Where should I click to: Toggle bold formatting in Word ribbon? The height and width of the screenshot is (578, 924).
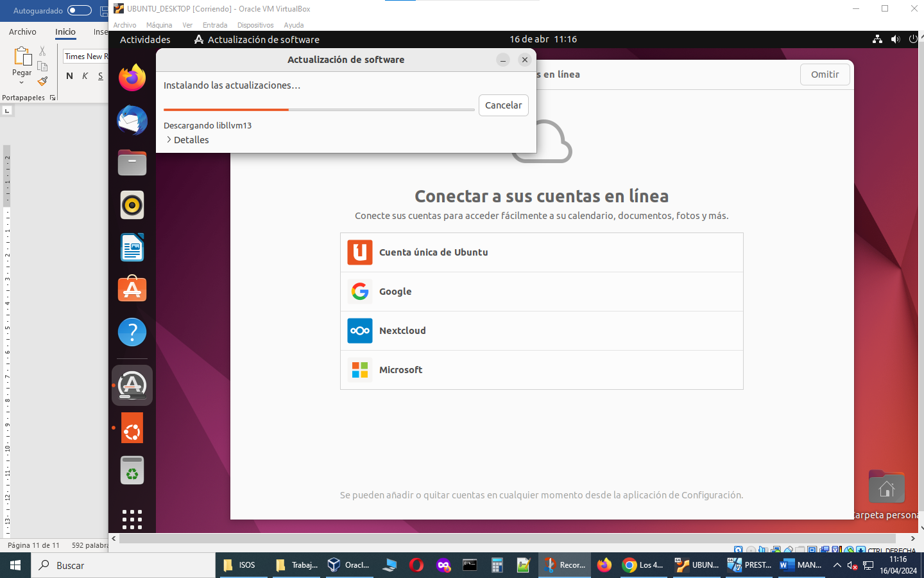click(69, 76)
